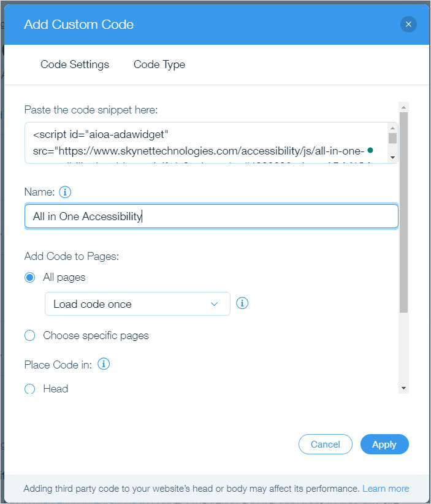The height and width of the screenshot is (504, 431).
Task: Click the dialog scrollbar down arrow
Action: point(403,388)
